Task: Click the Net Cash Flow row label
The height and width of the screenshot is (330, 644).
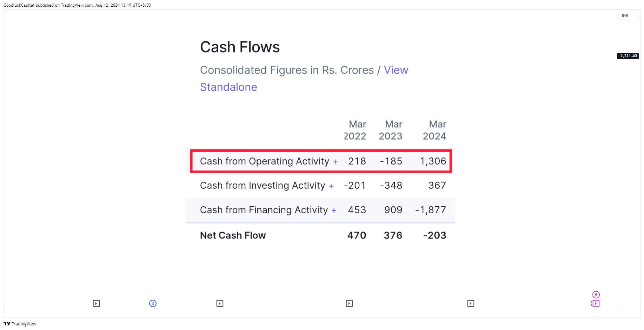Action: [x=233, y=235]
